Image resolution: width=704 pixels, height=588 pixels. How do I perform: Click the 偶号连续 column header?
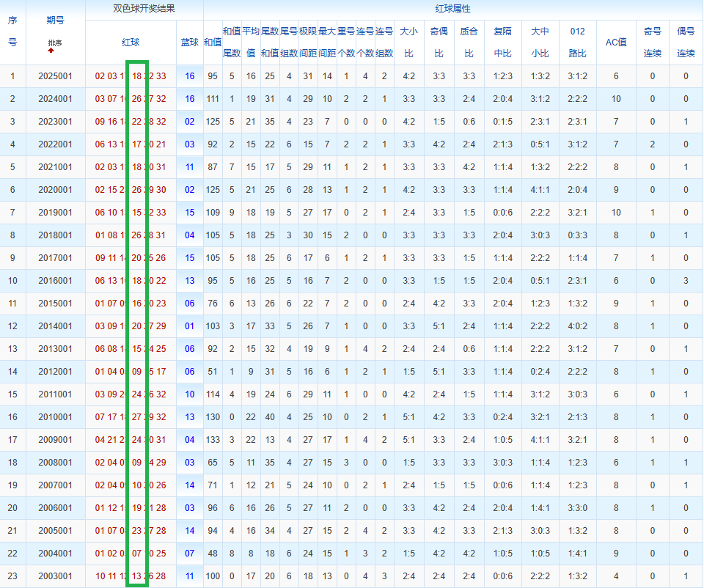[686, 43]
